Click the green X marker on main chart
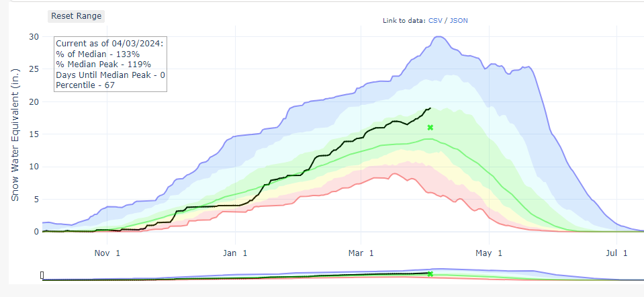This screenshot has width=644, height=297. [430, 127]
